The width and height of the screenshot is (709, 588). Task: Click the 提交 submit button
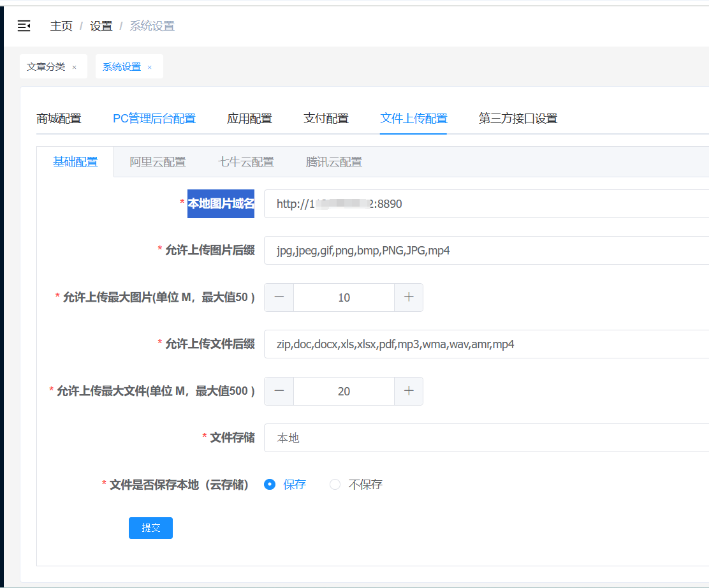point(150,528)
